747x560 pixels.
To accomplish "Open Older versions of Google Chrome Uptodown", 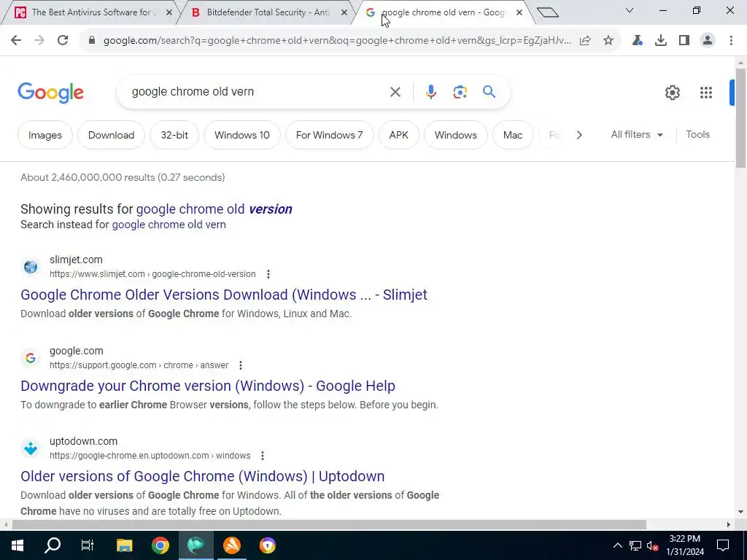I will [x=203, y=476].
